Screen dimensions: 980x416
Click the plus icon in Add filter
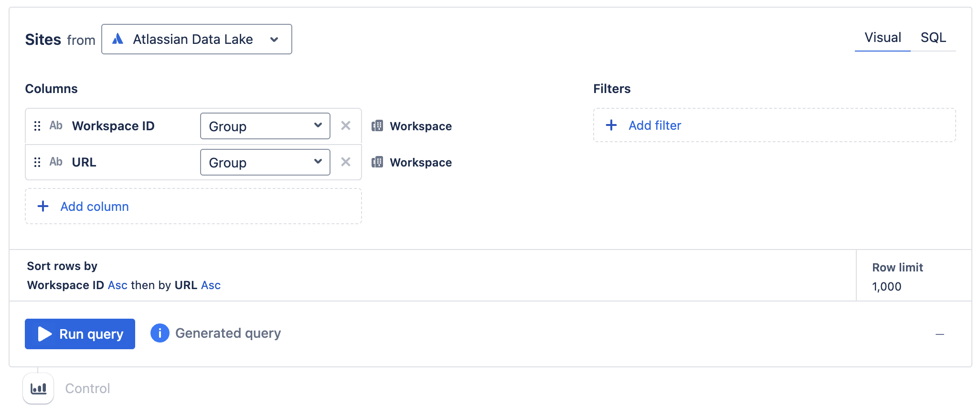(x=611, y=125)
